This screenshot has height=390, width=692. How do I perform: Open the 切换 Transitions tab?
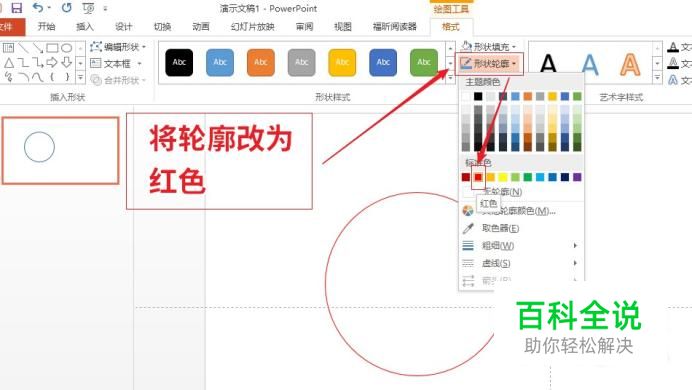162,26
